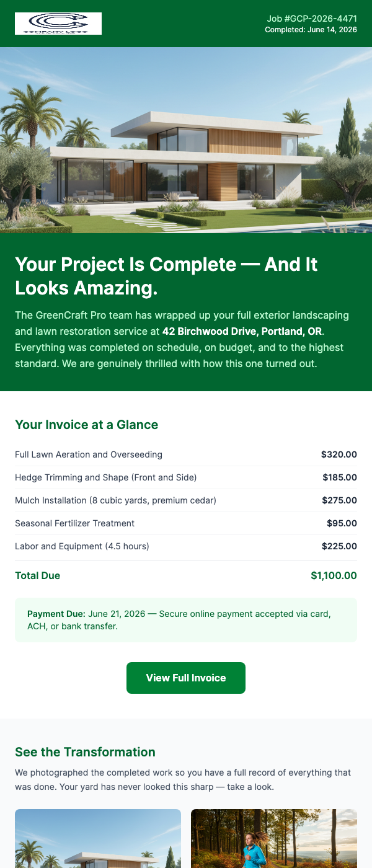The height and width of the screenshot is (868, 372).
Task: Select the $320.00 aeration price
Action: coord(339,454)
